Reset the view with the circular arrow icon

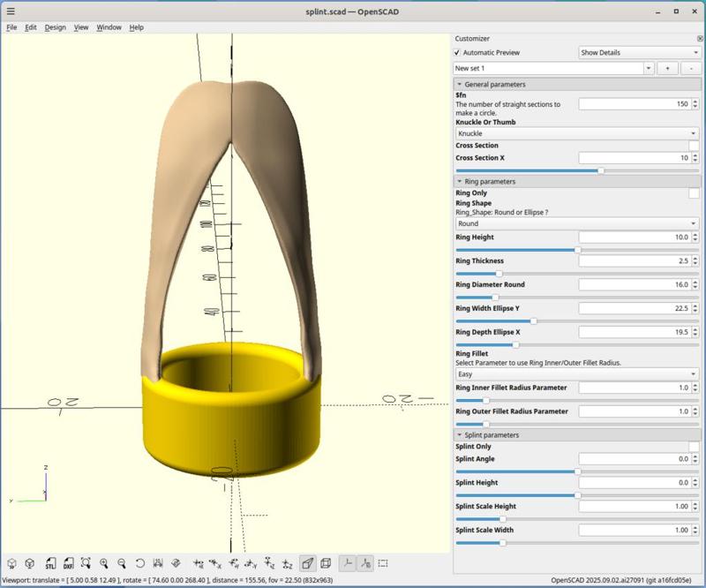coord(140,563)
